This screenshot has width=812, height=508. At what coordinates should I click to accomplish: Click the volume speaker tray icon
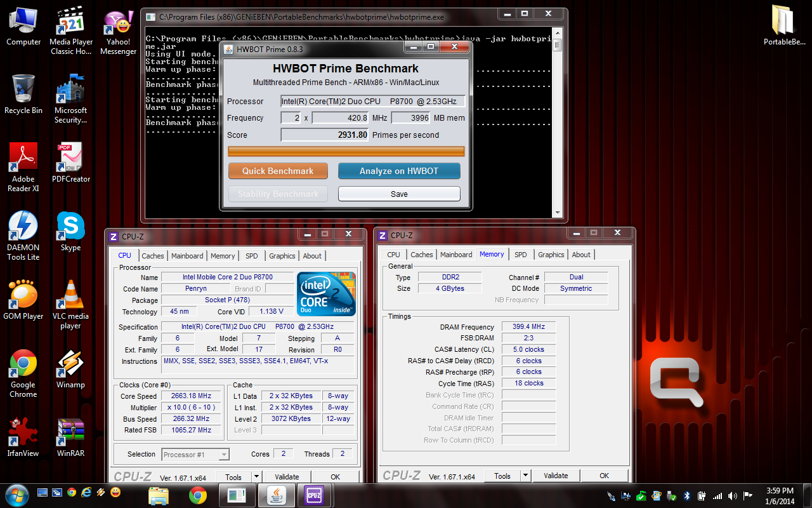(733, 496)
